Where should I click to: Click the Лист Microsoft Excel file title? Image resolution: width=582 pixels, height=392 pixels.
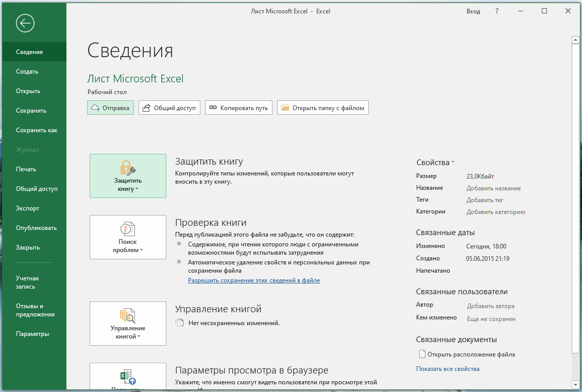[135, 79]
